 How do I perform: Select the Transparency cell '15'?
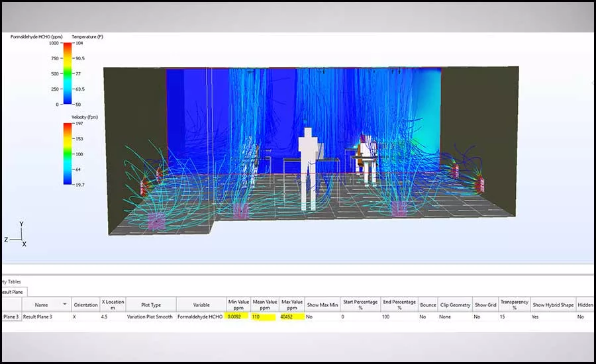tap(515, 316)
